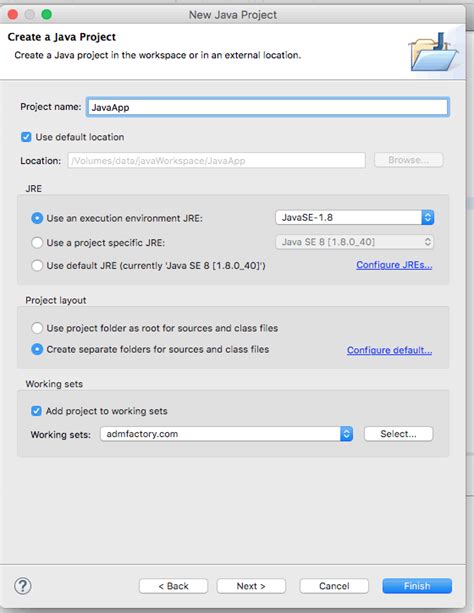Image resolution: width=474 pixels, height=613 pixels.
Task: Open the Configure JREs... link
Action: [394, 265]
